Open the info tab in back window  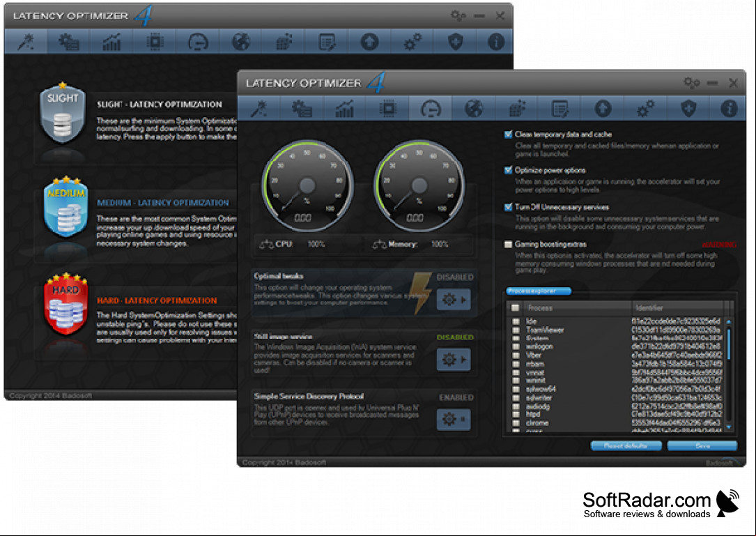pyautogui.click(x=495, y=42)
